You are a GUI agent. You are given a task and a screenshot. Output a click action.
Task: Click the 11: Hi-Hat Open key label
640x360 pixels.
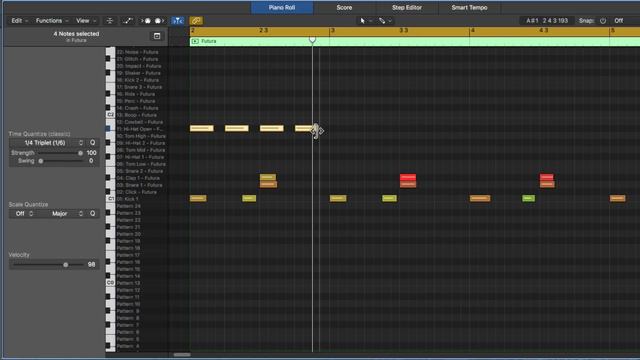[140, 129]
